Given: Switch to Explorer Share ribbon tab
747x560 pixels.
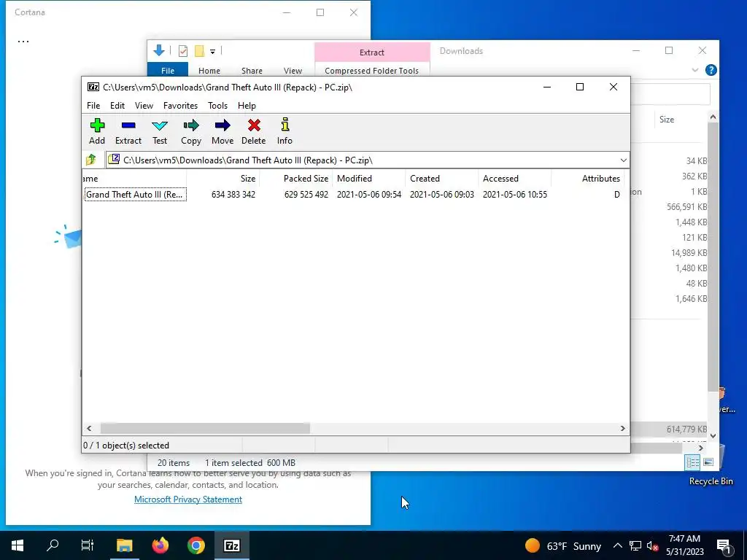Looking at the screenshot, I should (x=252, y=71).
